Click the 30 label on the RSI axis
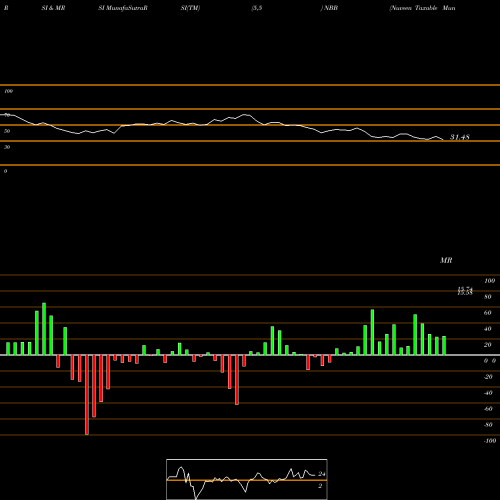Viewport: 500px width, 500px height. tap(7, 147)
